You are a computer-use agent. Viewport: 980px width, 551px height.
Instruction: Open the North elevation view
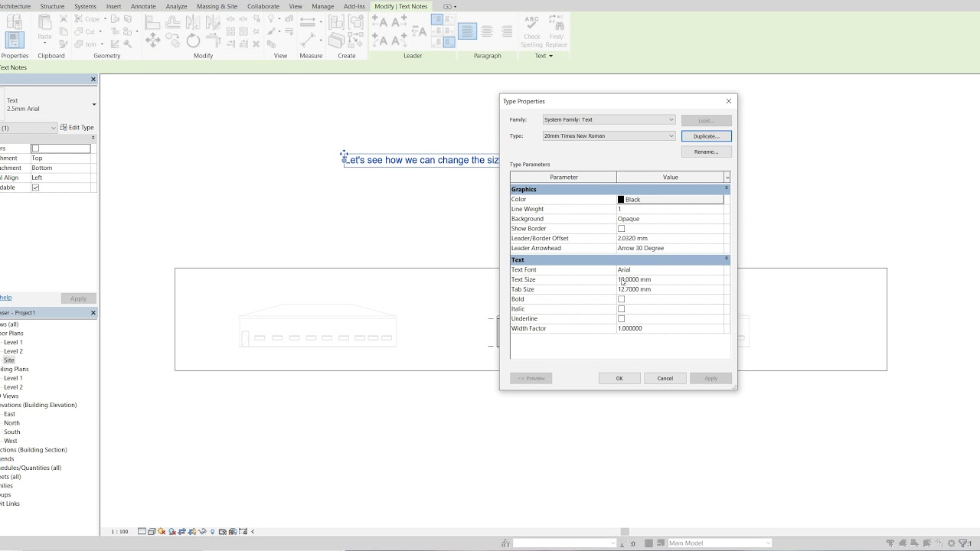(x=11, y=422)
